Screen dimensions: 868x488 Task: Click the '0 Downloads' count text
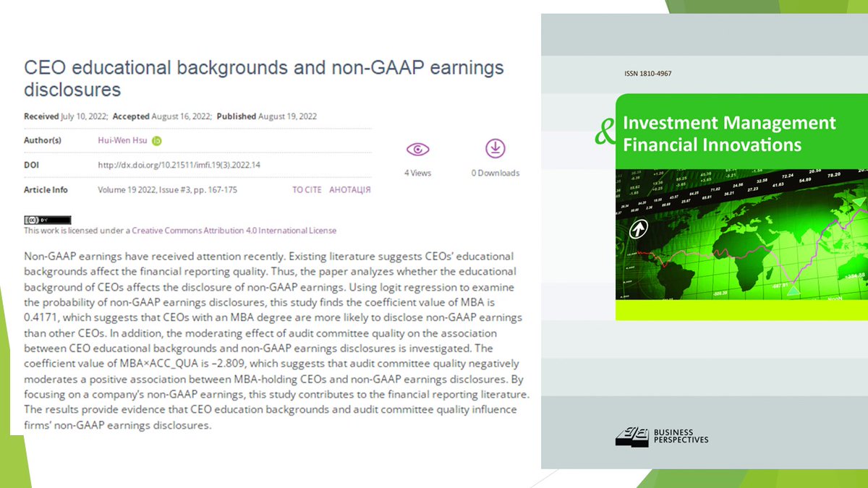pyautogui.click(x=495, y=173)
